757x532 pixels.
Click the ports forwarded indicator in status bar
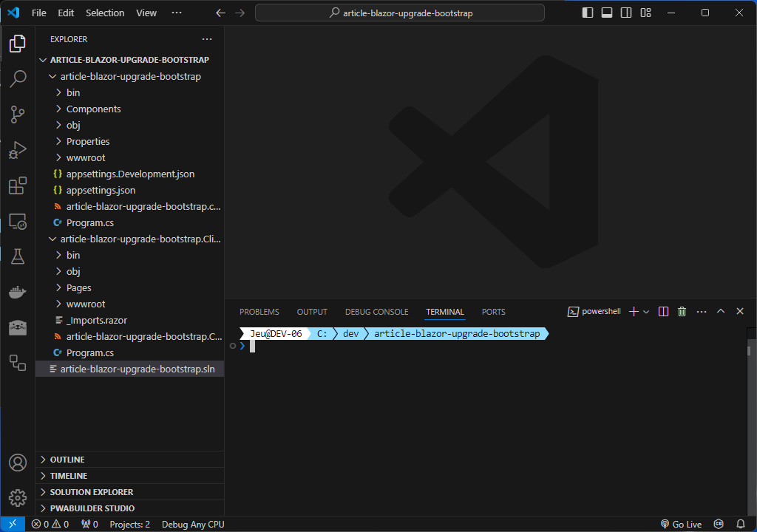[89, 525]
